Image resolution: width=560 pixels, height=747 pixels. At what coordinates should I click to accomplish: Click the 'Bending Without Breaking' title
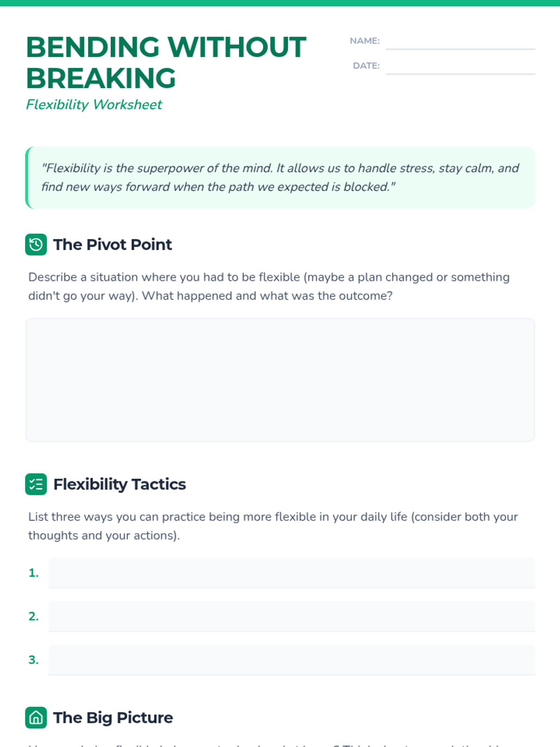[x=166, y=62]
